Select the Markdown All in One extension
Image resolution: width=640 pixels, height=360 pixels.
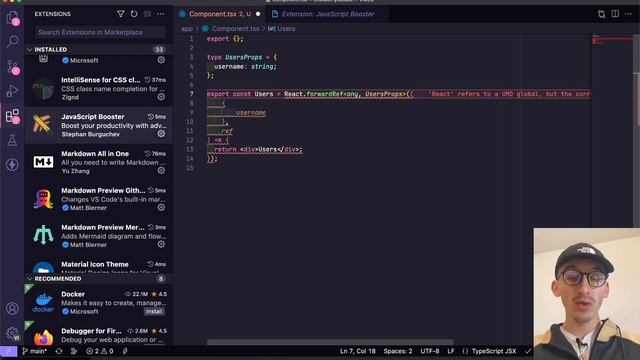pos(98,162)
